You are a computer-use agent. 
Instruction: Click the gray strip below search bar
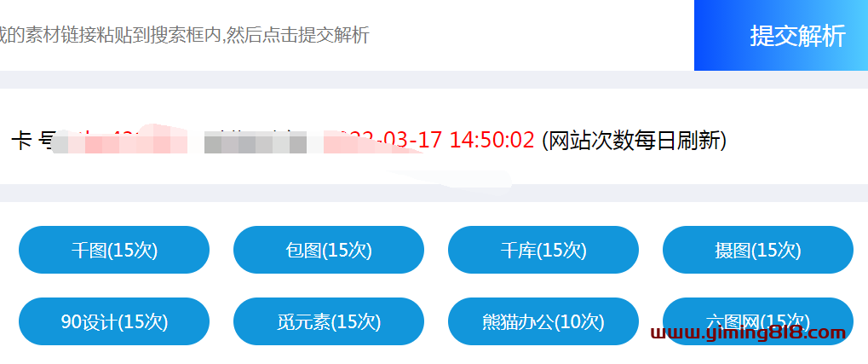(x=434, y=80)
